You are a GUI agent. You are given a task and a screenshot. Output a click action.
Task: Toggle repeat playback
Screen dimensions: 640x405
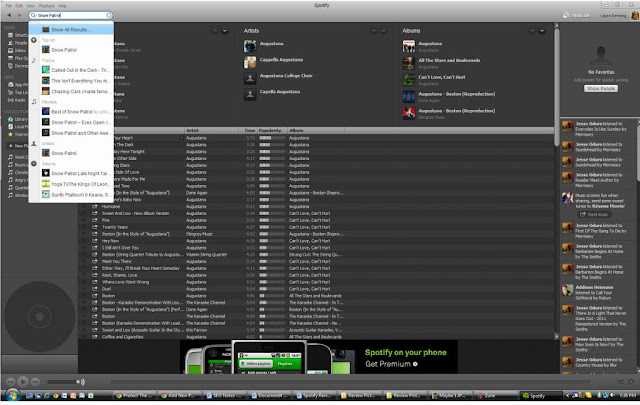click(631, 381)
